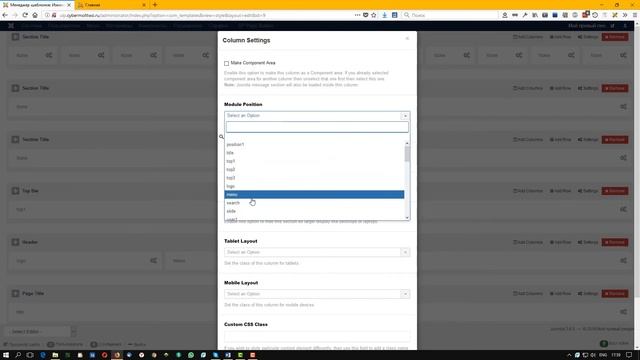Open File Explorer from the taskbar
640x360 pixels.
click(x=55, y=355)
